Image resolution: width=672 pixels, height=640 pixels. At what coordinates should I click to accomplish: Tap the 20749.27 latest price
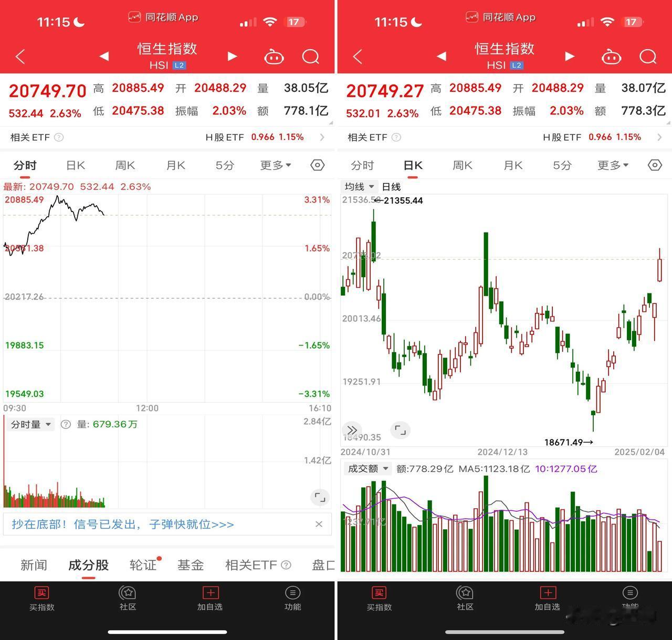coord(385,91)
